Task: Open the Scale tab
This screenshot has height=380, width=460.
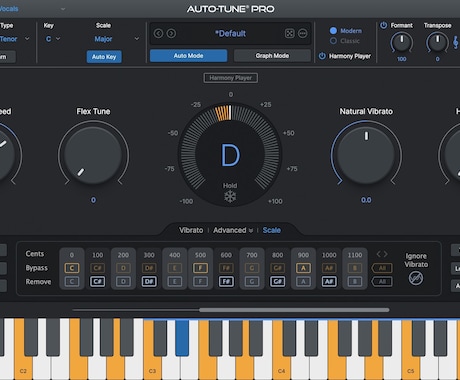Action: 271,230
